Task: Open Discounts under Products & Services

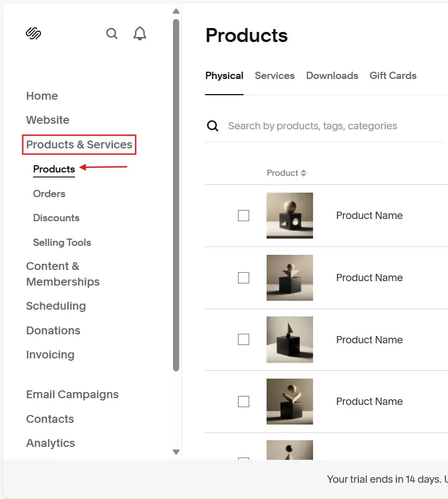Action: click(56, 218)
